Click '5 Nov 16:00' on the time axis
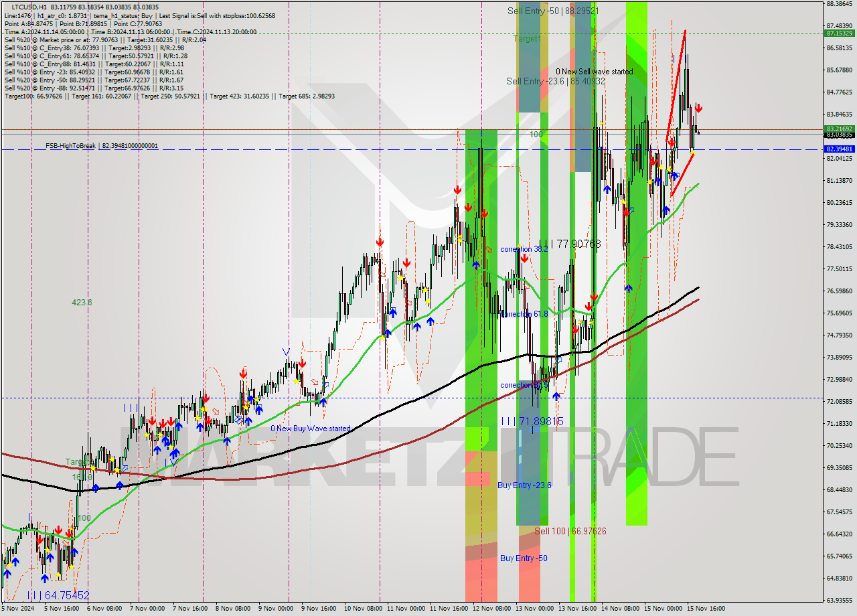 [62, 609]
